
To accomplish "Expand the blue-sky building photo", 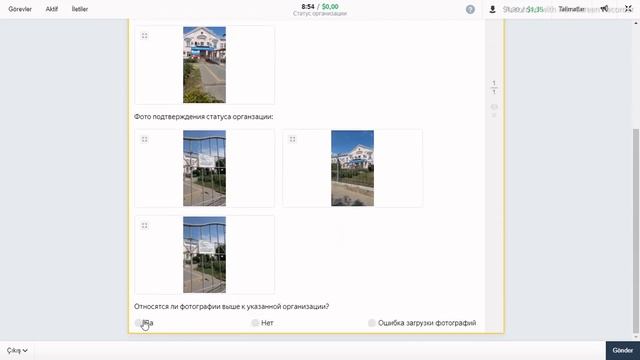I will (x=292, y=140).
